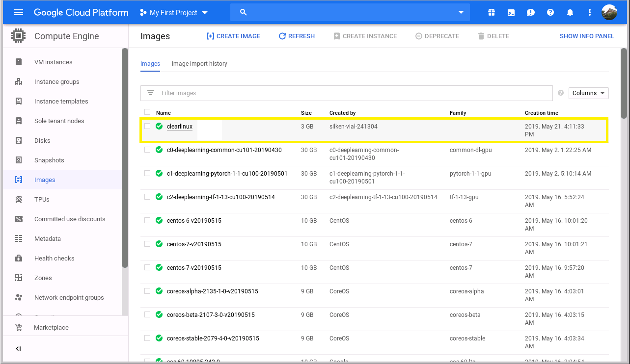
Task: Open the hamburger navigation menu
Action: tap(19, 12)
